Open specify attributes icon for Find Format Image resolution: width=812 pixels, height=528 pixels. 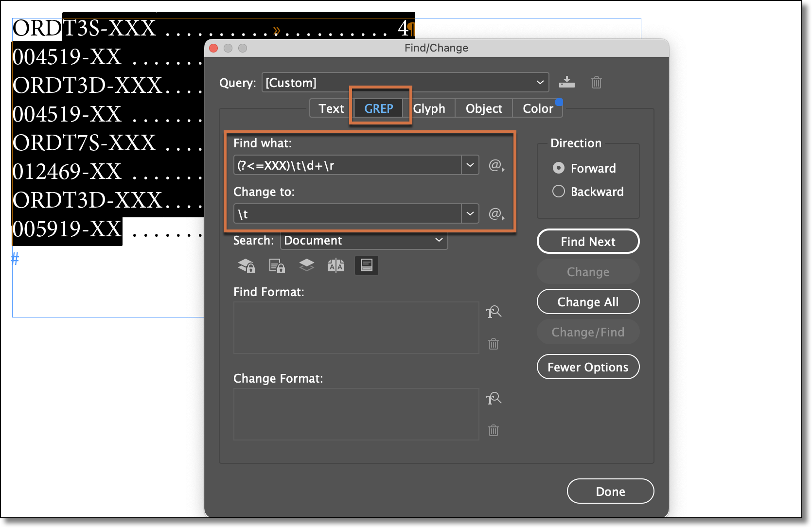tap(494, 312)
